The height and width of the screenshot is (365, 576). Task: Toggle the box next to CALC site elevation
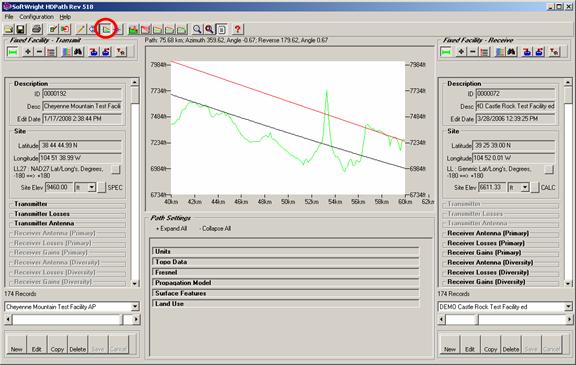pos(535,188)
